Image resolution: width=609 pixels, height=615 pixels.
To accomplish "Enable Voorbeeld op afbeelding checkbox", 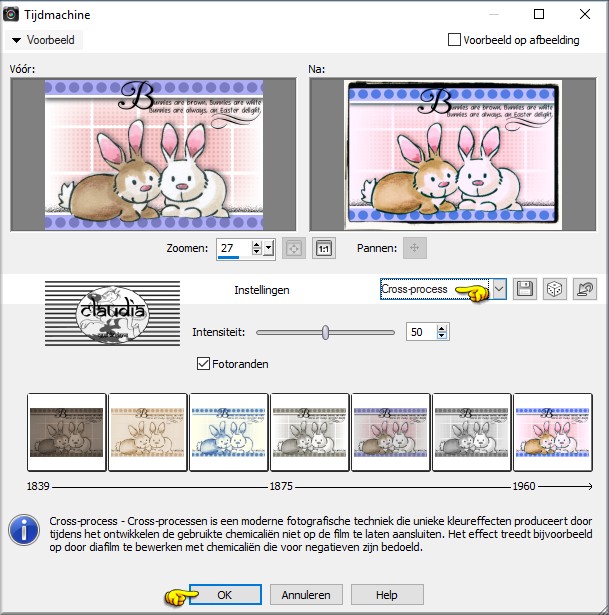I will [x=454, y=40].
